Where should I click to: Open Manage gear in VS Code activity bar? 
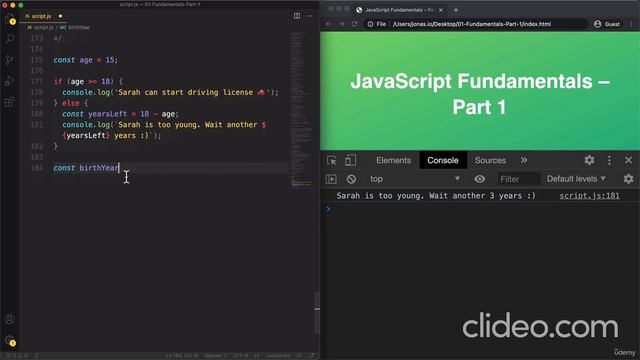10,340
